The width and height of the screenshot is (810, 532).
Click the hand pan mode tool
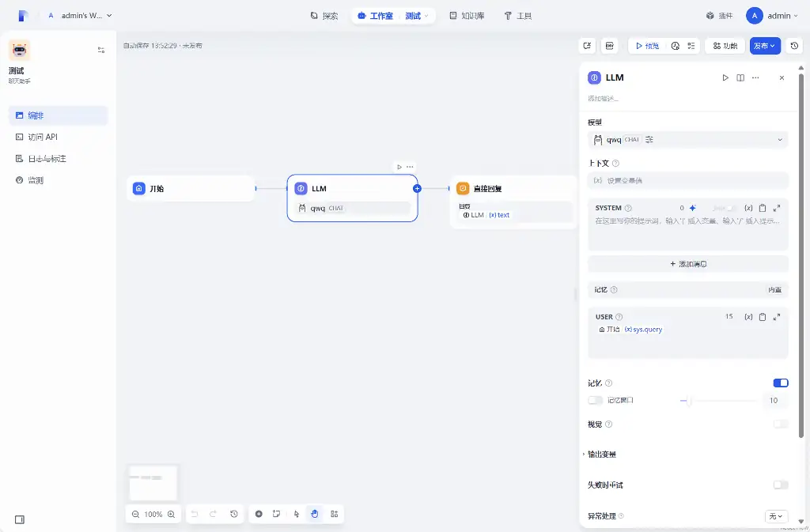(315, 514)
